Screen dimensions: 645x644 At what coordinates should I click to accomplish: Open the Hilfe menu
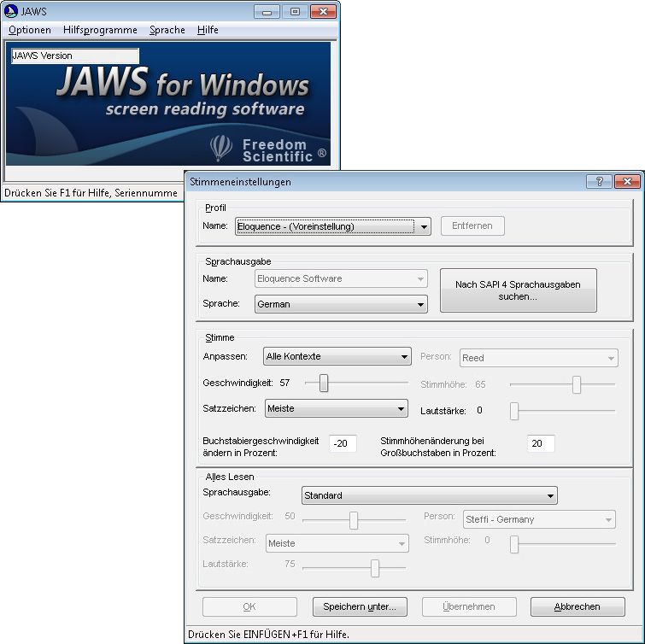pyautogui.click(x=208, y=30)
